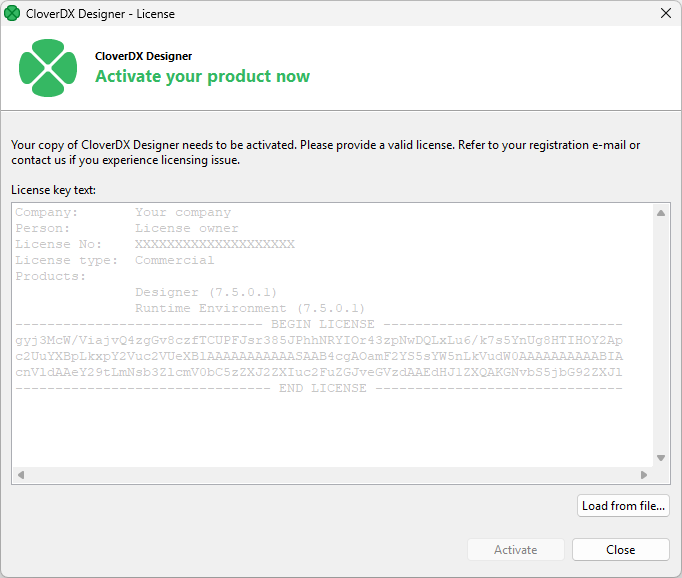Click the 'Products:' placeholder label
Viewport: 682px width, 578px height.
tap(50, 276)
